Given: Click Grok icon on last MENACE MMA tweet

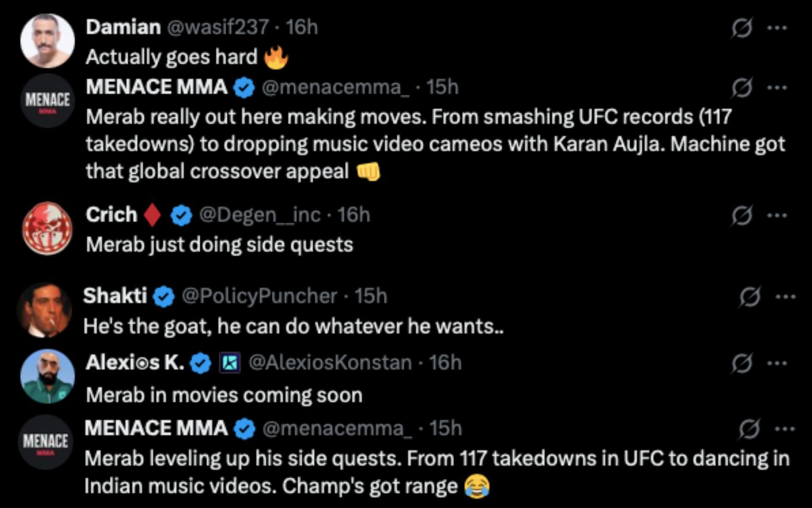Looking at the screenshot, I should pos(749,429).
